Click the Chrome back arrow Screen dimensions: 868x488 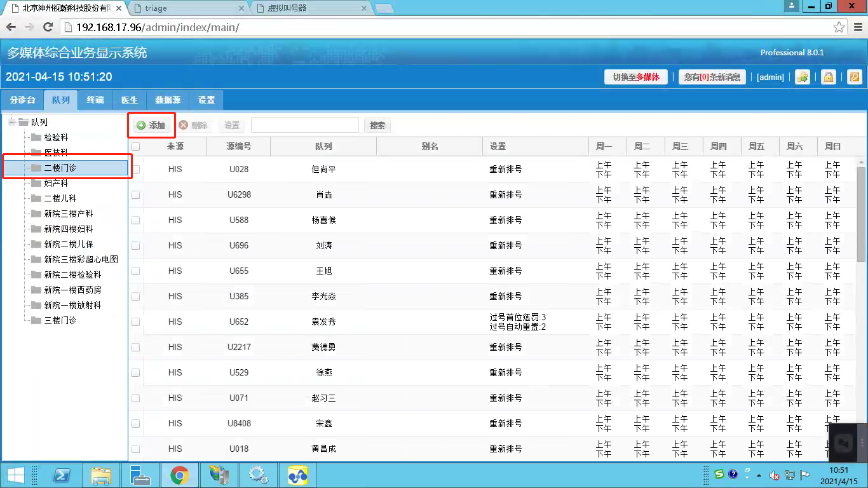(x=11, y=27)
